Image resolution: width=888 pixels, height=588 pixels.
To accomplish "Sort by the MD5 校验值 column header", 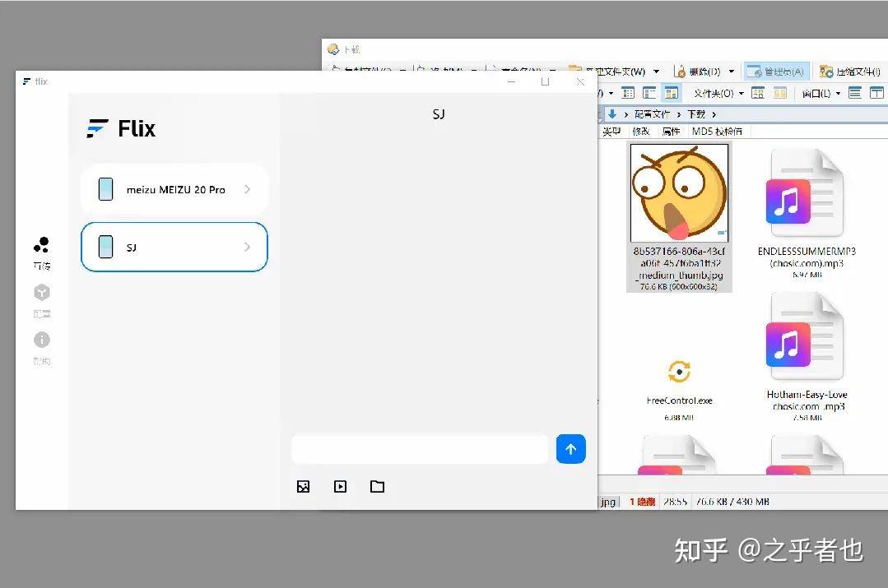I will point(717,132).
